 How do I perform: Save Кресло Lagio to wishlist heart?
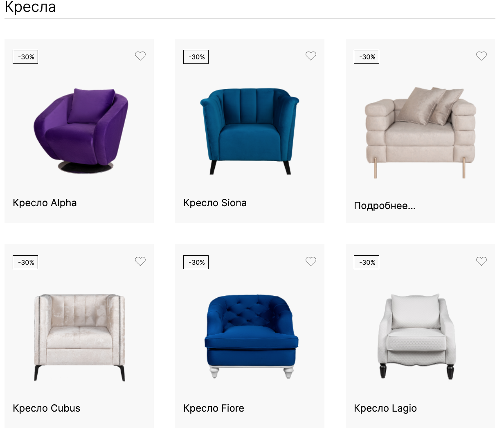[482, 261]
